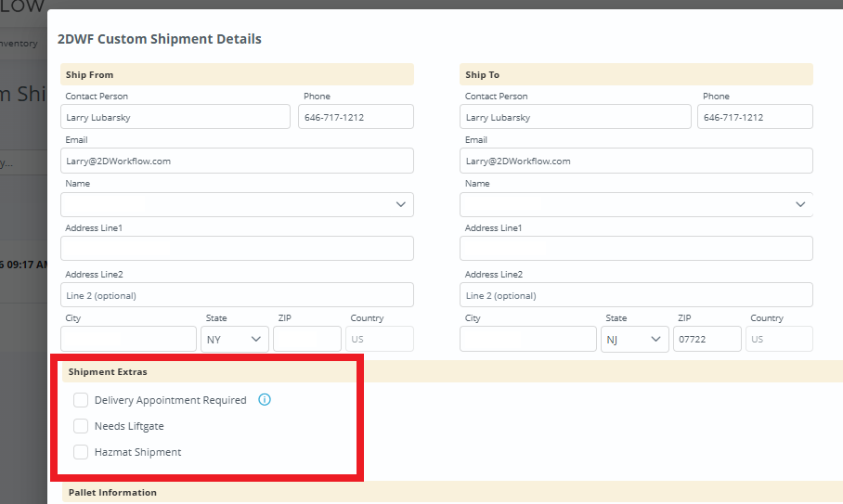843x504 pixels.
Task: Click Ship From Phone field
Action: (356, 117)
